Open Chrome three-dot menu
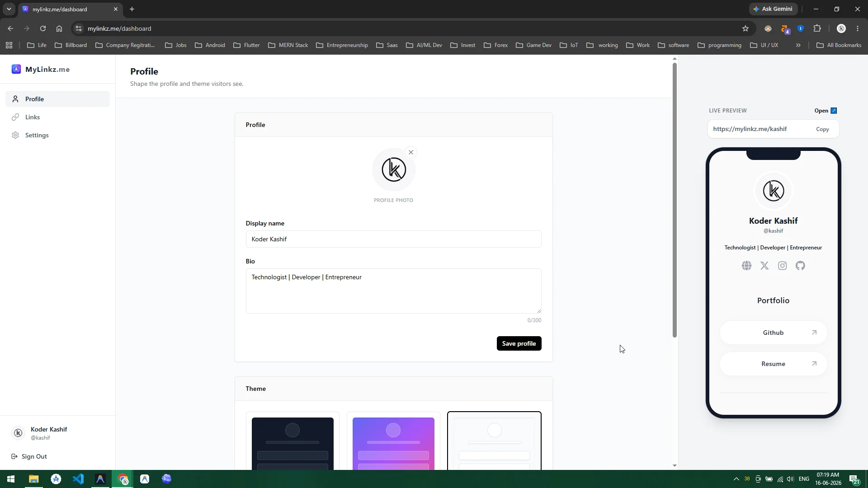This screenshot has height=488, width=868. coord(858,28)
